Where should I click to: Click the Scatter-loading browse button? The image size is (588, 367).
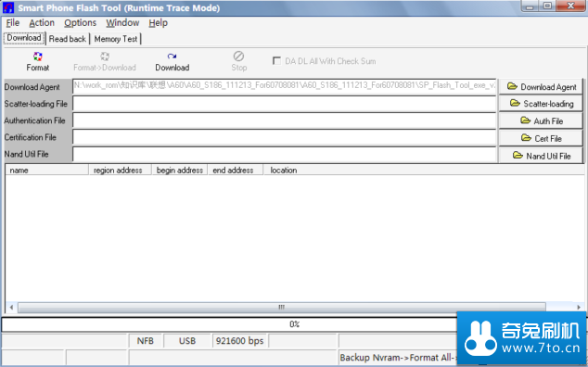[x=541, y=104]
